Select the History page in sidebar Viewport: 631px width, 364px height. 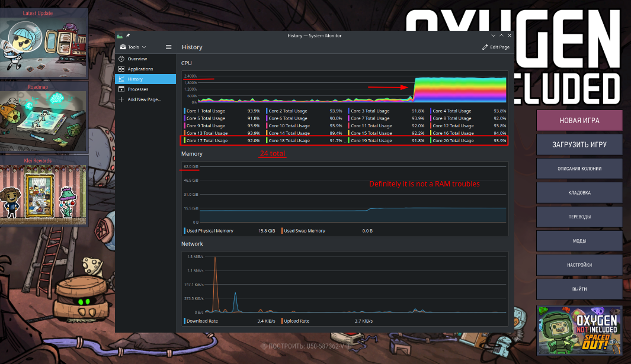point(145,79)
